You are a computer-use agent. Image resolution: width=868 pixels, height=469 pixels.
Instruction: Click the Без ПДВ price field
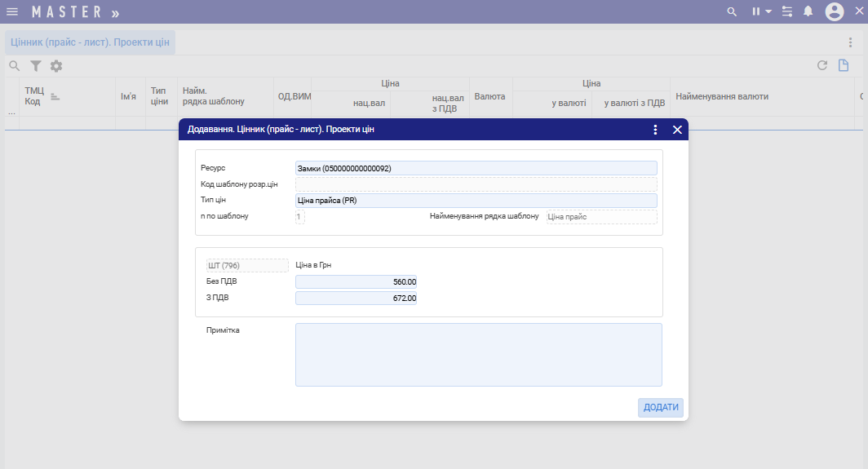click(x=356, y=281)
